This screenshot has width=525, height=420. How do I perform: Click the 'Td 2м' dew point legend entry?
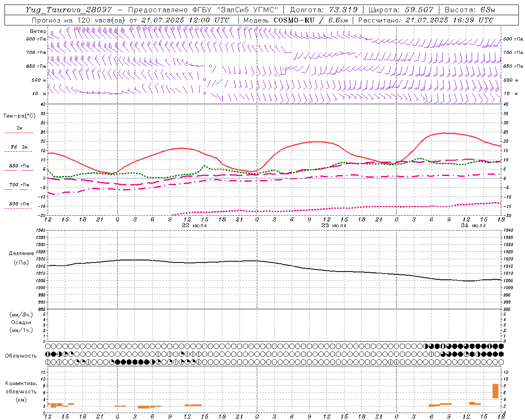(19, 147)
